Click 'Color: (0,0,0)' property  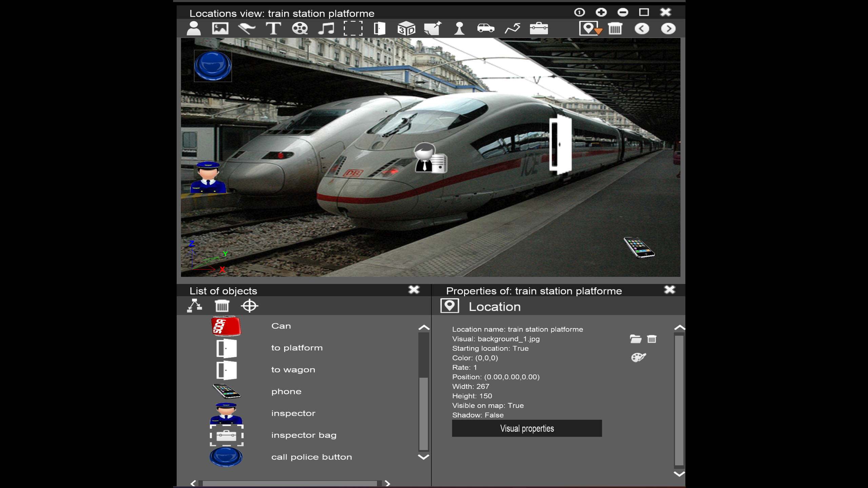tap(475, 358)
